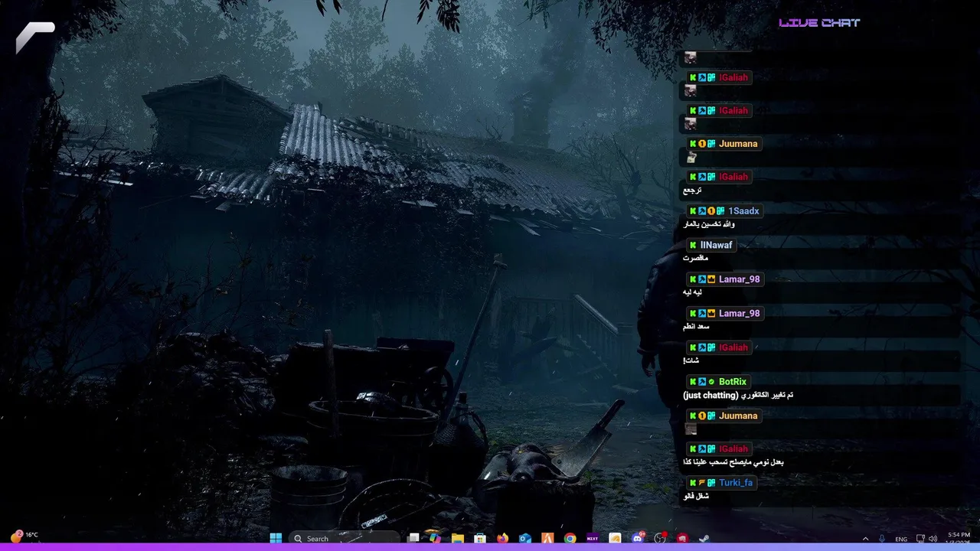
Task: Open the volume control in the tray
Action: pyautogui.click(x=933, y=539)
